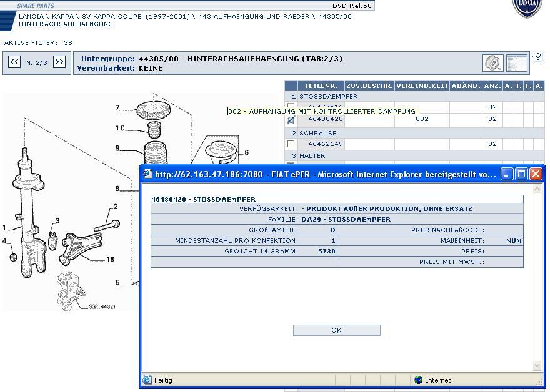Select the SCHRAUBE group row
The image size is (550, 392).
pyautogui.click(x=414, y=133)
